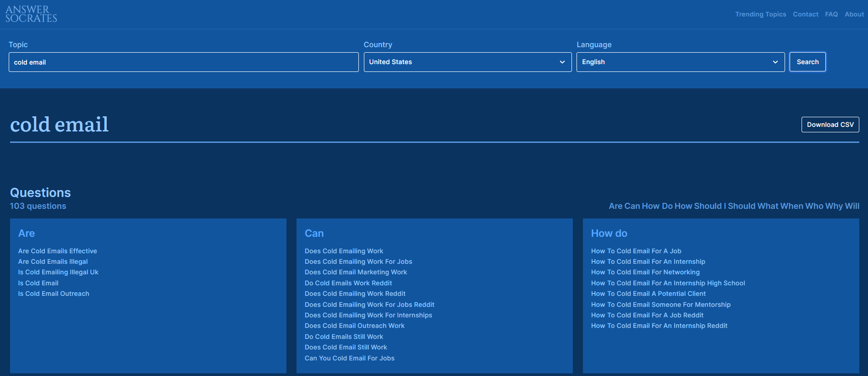
Task: Select "How To Cold Email A Potential Client"
Action: tap(648, 294)
